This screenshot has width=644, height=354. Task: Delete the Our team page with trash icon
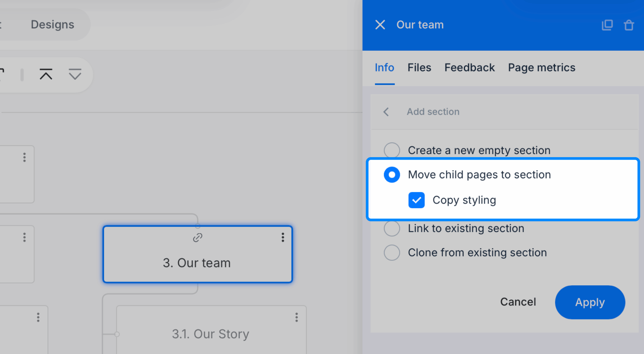629,25
